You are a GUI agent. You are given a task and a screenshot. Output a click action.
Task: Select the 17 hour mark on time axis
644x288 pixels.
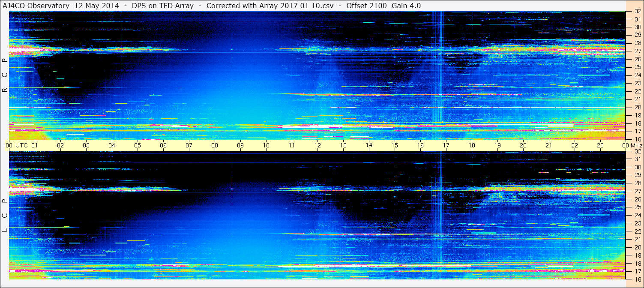[446, 145]
